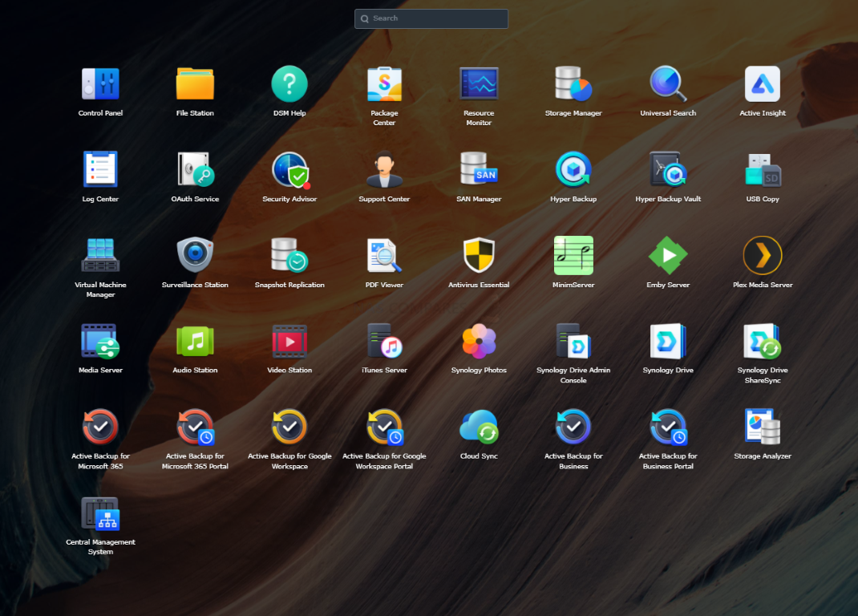Open Active Backup for Google Workspace
Viewport: 858px width, 616px height.
pyautogui.click(x=289, y=427)
